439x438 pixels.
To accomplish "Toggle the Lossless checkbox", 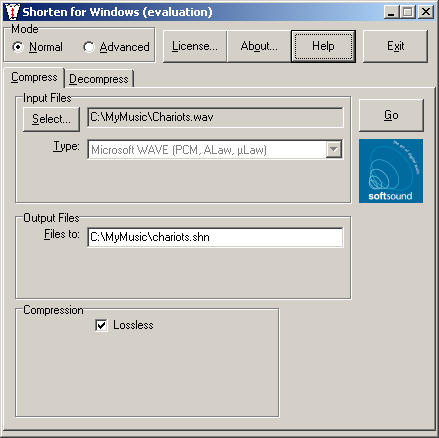I will click(101, 325).
